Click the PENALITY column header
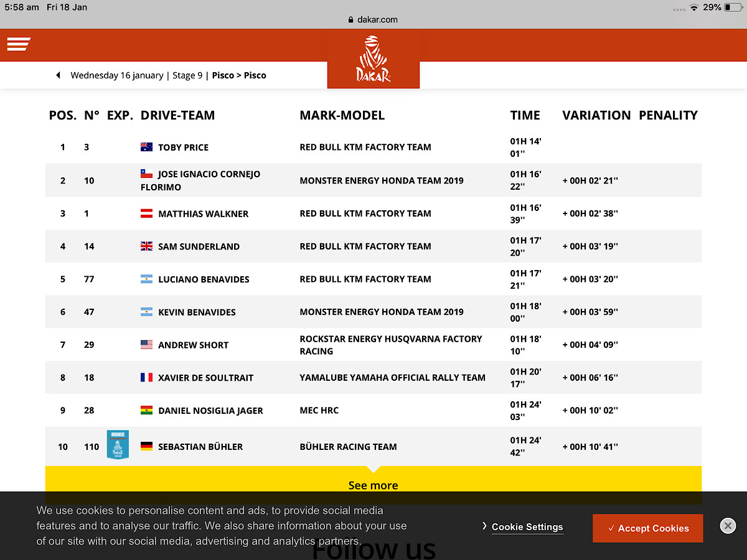 pyautogui.click(x=668, y=115)
